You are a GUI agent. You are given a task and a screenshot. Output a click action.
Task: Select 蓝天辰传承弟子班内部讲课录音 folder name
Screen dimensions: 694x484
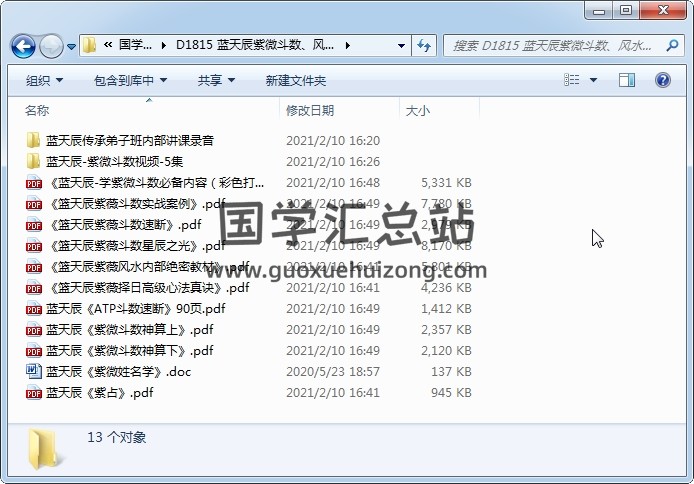coord(130,140)
